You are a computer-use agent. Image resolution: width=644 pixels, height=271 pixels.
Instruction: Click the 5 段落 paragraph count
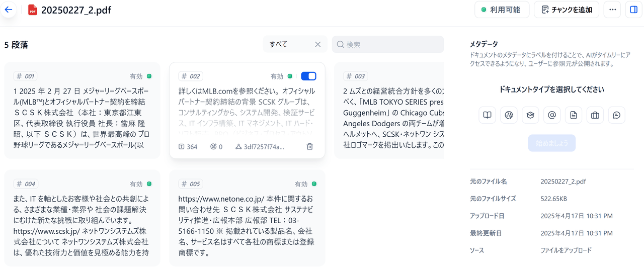coord(17,45)
